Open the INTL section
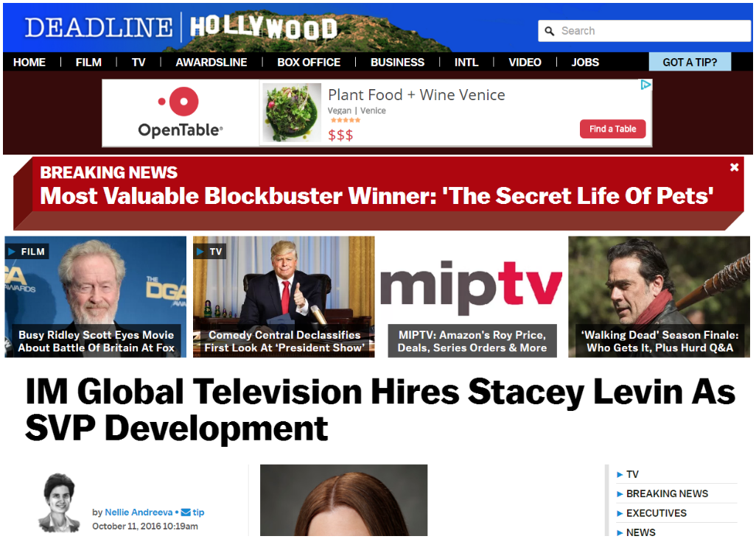Image resolution: width=756 pixels, height=539 pixels. click(x=466, y=62)
